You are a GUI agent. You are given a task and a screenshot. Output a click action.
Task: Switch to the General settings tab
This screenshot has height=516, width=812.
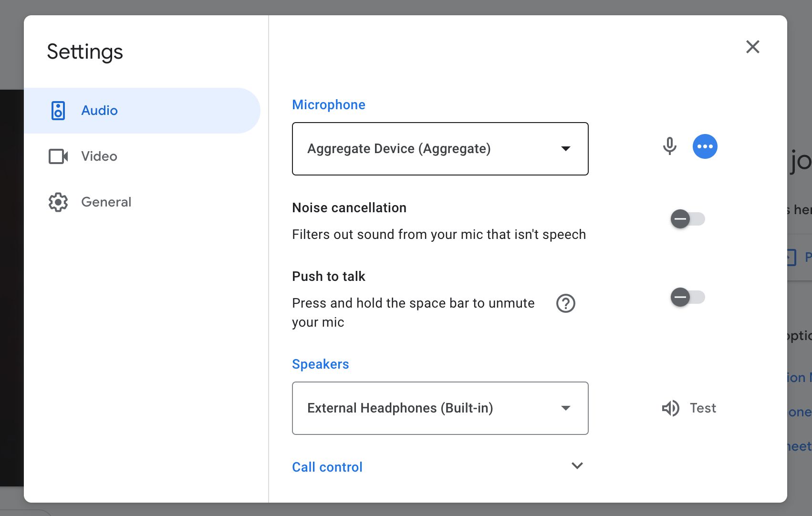pyautogui.click(x=106, y=202)
